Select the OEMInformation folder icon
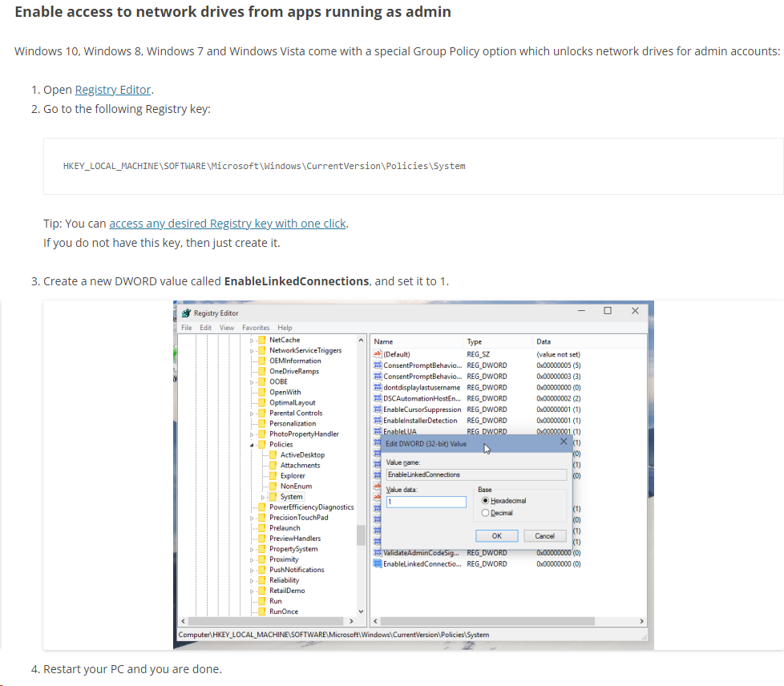 (261, 361)
